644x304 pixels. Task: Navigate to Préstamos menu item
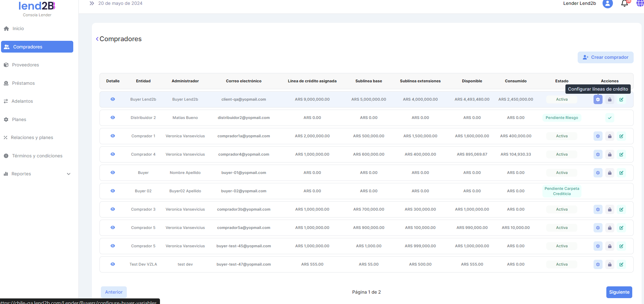[x=23, y=83]
